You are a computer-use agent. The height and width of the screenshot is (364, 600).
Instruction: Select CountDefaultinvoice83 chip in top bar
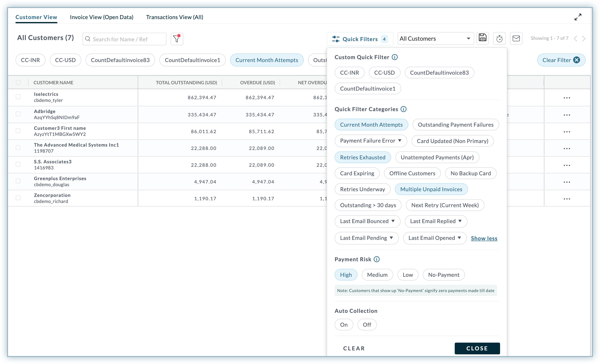pyautogui.click(x=120, y=60)
